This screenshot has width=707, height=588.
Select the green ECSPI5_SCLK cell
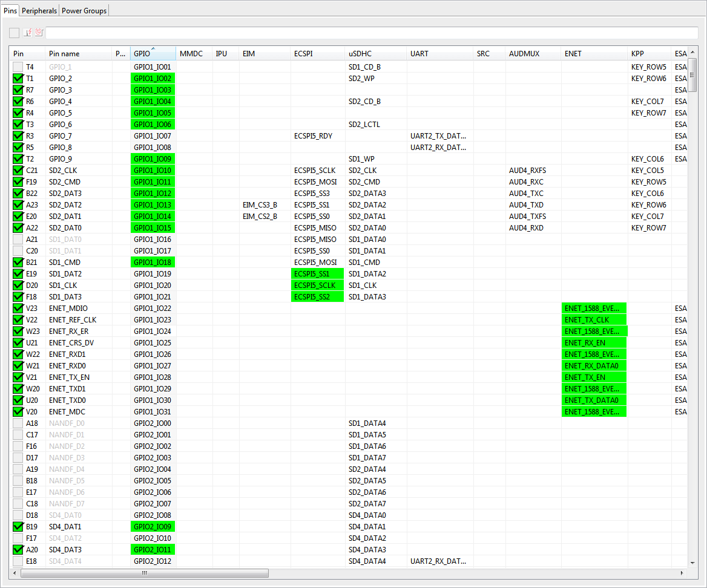317,286
